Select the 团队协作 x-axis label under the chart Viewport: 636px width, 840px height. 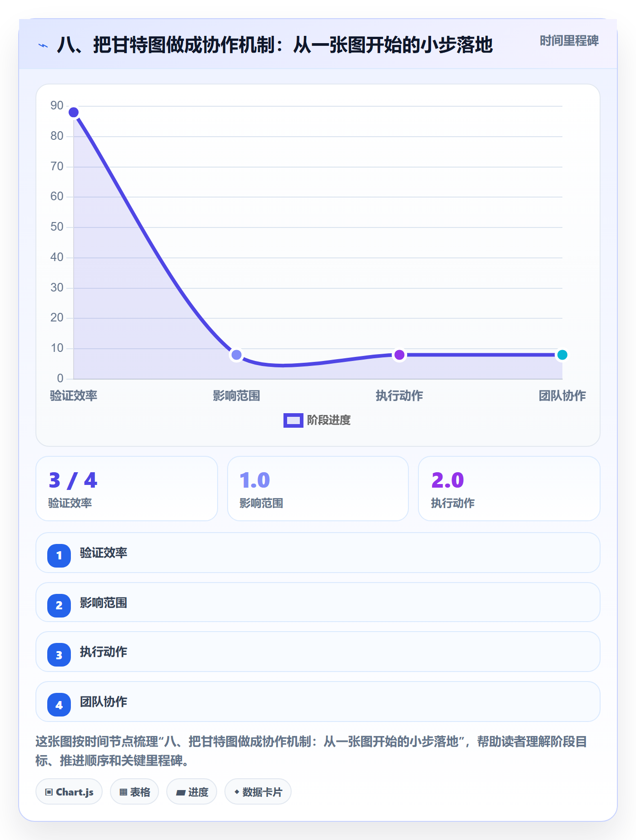coord(562,395)
